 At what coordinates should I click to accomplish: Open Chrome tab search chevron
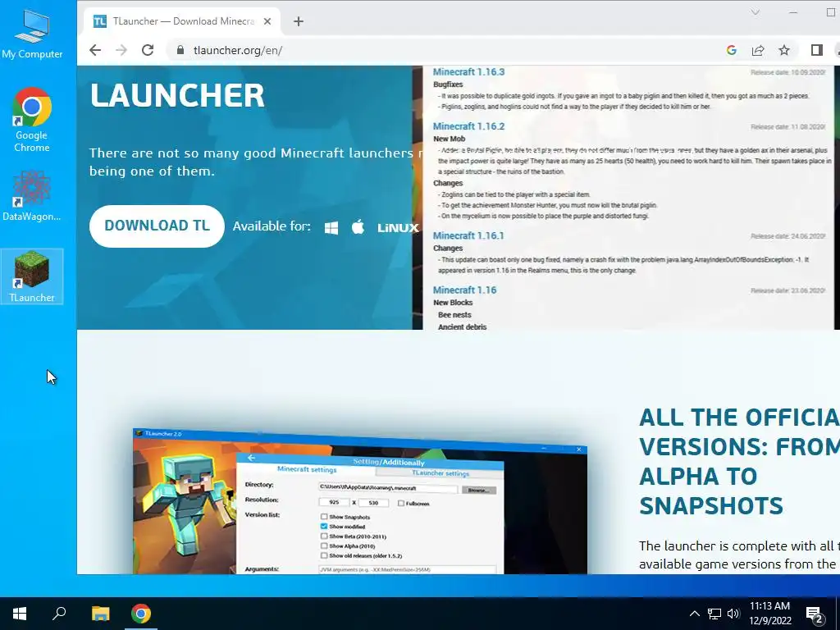pyautogui.click(x=756, y=11)
